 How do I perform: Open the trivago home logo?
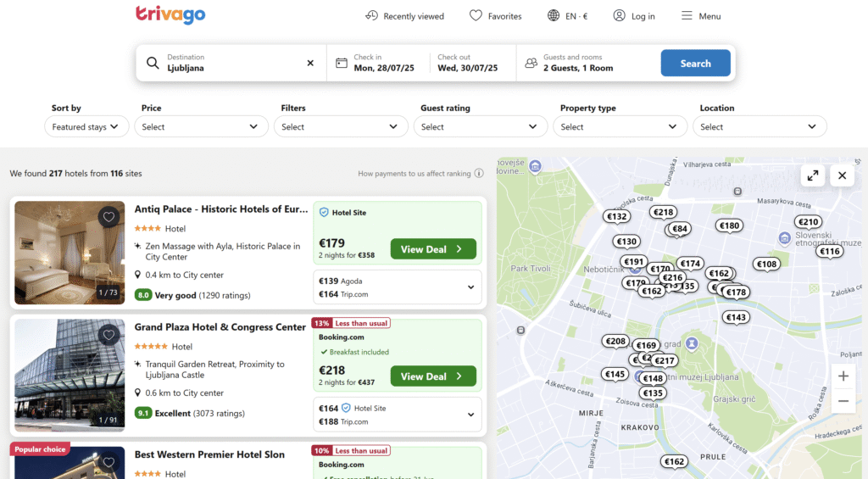point(170,15)
